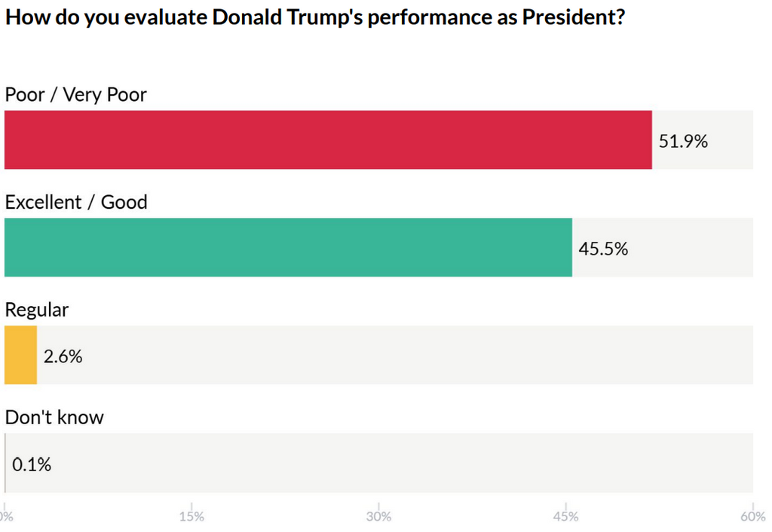Viewport: 772px width, 532px height.
Task: Select the "Poor / Very Poor" category label
Action: pyautogui.click(x=76, y=95)
